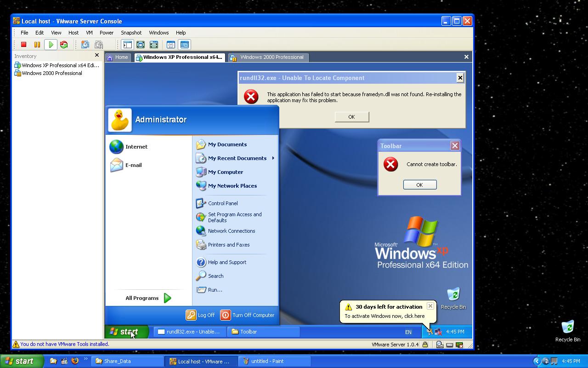The image size is (588, 368).
Task: Open Recycle Bin on the guest desktop
Action: [453, 298]
